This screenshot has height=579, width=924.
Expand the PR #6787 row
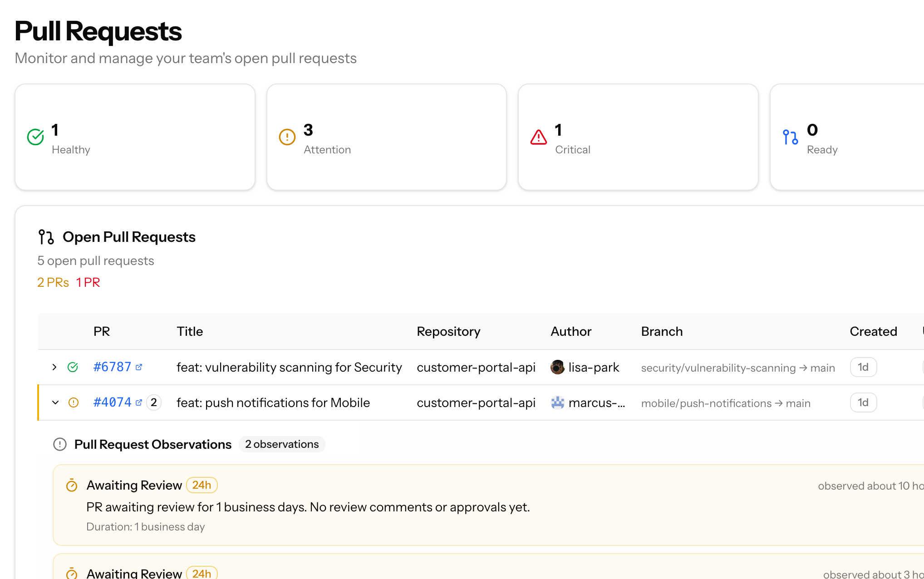click(54, 367)
